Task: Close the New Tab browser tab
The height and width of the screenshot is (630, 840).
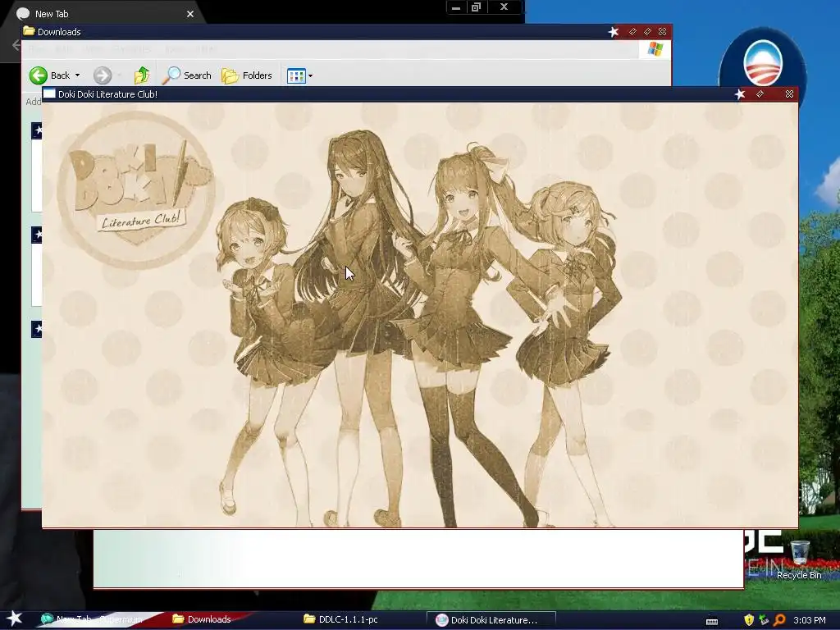Action: click(190, 14)
